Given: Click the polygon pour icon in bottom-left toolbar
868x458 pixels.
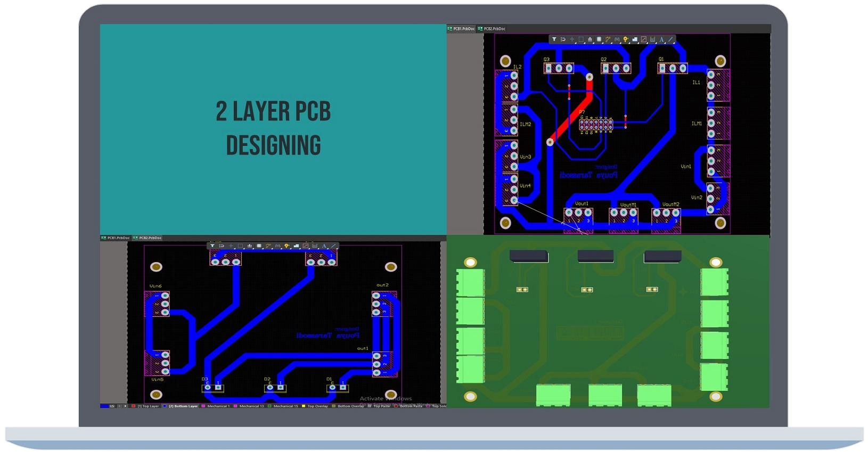Looking at the screenshot, I should pos(296,246).
